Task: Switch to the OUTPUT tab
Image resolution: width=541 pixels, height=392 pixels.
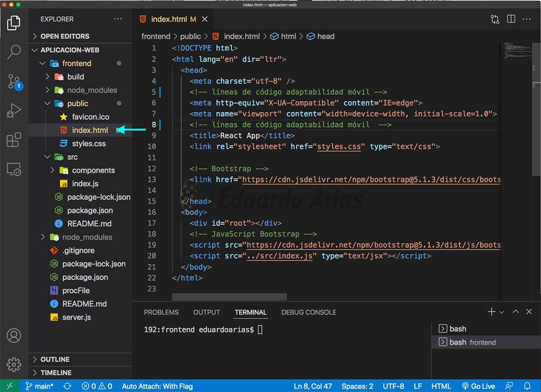Action: coord(206,312)
